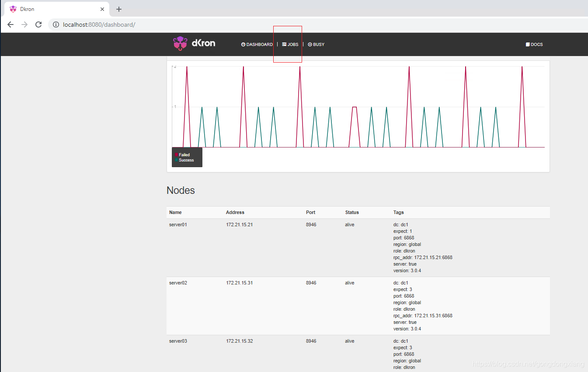Close the Dkron browser tab
This screenshot has height=372, width=588.
(x=102, y=9)
